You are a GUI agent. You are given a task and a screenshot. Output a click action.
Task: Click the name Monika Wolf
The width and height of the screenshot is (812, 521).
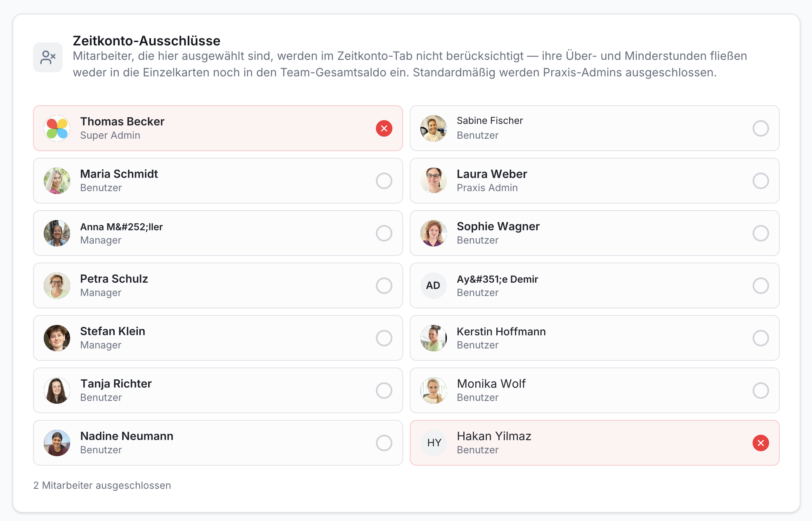point(491,384)
